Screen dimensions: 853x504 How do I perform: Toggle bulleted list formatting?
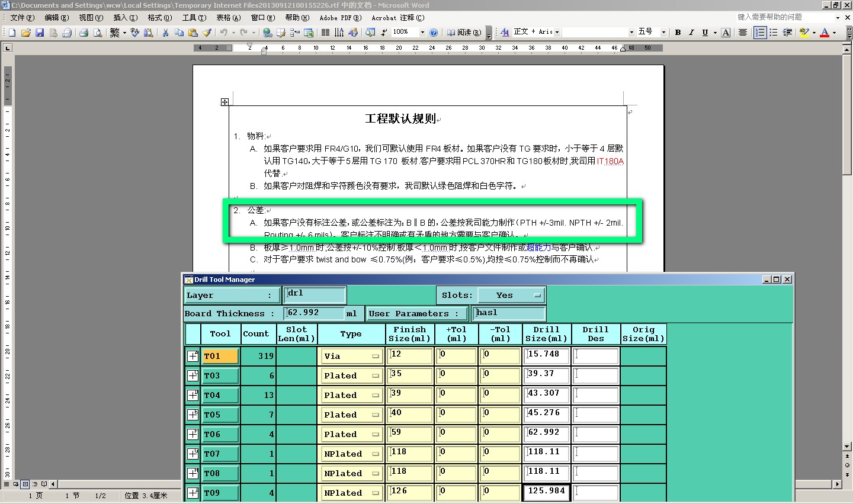pyautogui.click(x=774, y=33)
